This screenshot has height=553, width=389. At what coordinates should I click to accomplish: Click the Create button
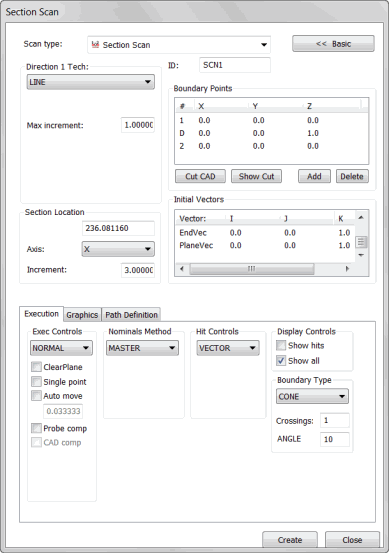coord(290,540)
